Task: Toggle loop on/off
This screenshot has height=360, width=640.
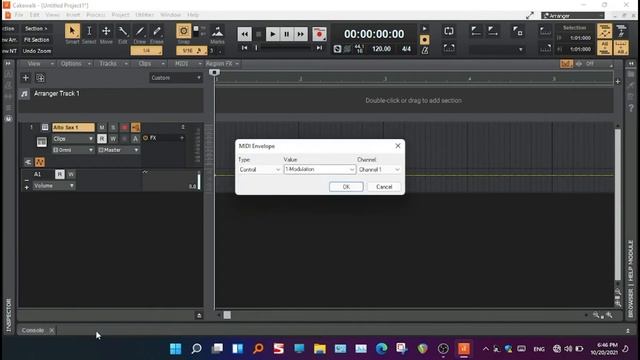Action: tap(449, 31)
